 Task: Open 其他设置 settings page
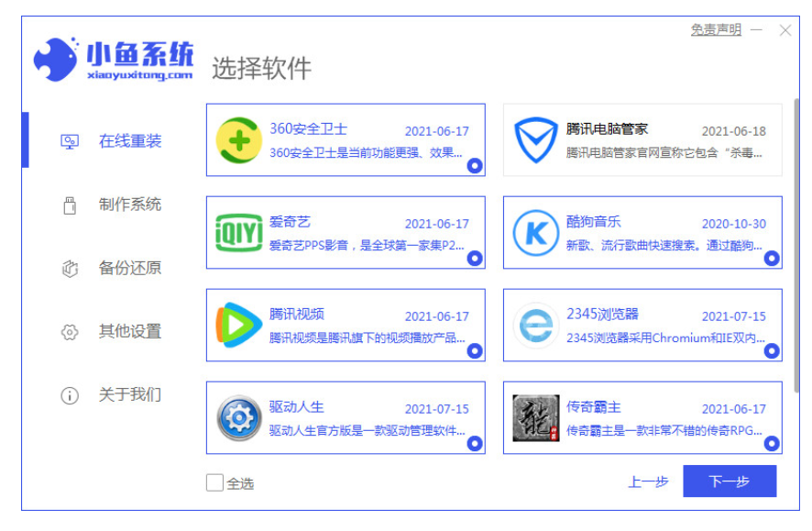point(129,331)
